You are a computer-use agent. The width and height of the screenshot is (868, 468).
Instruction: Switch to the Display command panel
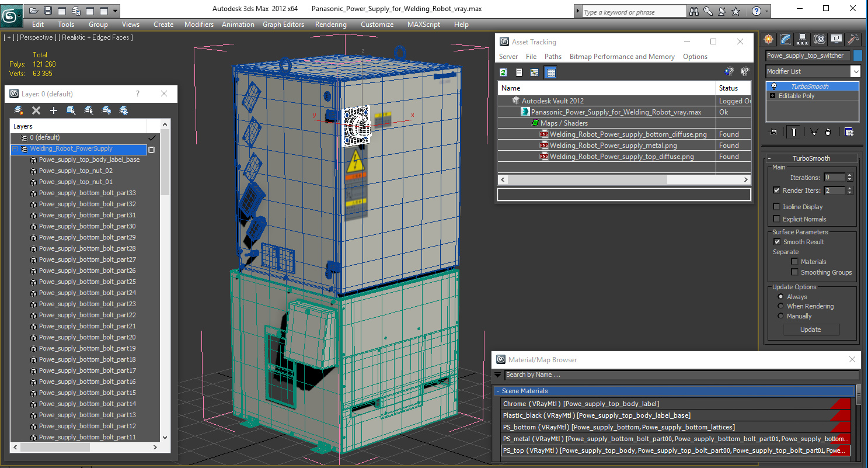836,39
